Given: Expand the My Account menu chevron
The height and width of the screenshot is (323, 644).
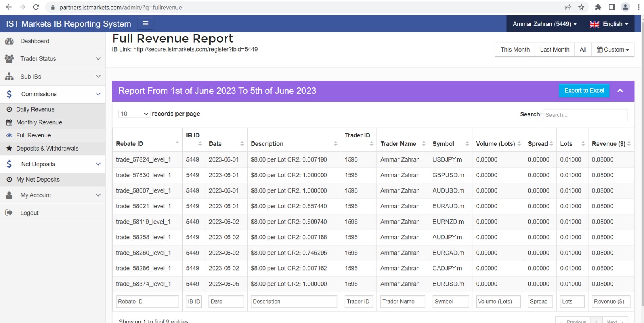Looking at the screenshot, I should pos(98,195).
